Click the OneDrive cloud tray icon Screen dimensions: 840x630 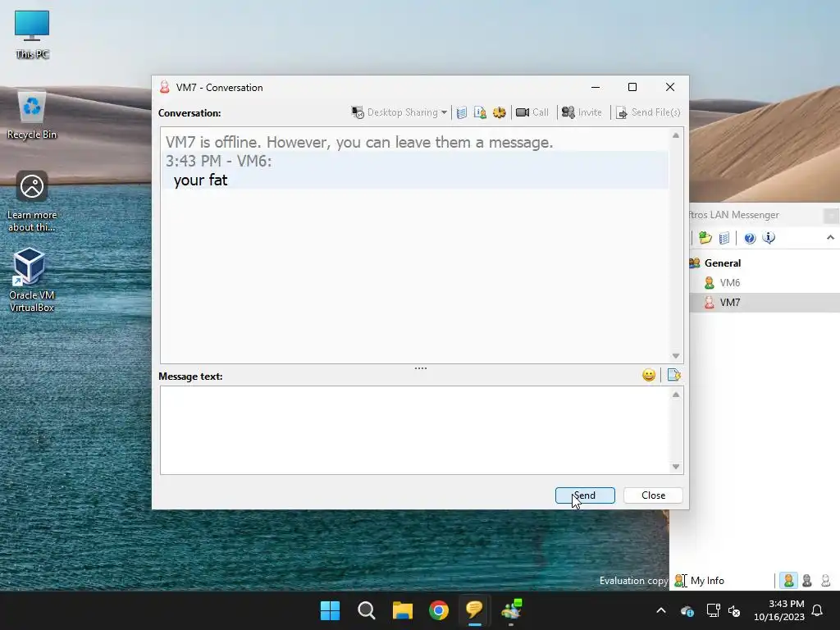coord(687,610)
